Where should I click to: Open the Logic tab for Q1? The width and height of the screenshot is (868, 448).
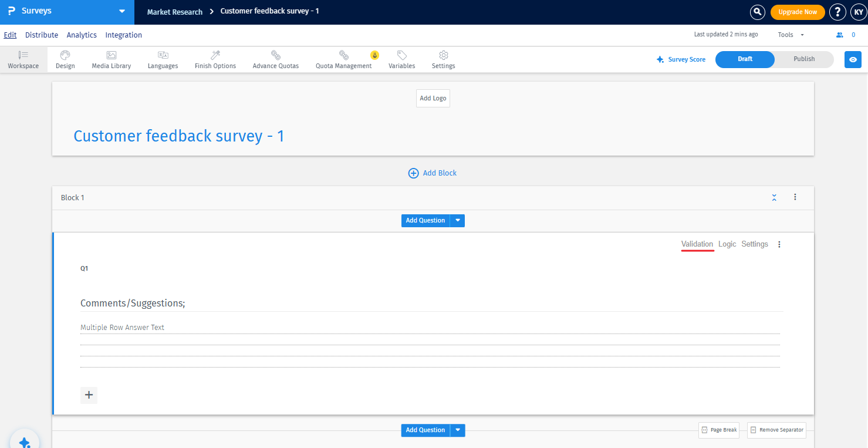pos(727,244)
